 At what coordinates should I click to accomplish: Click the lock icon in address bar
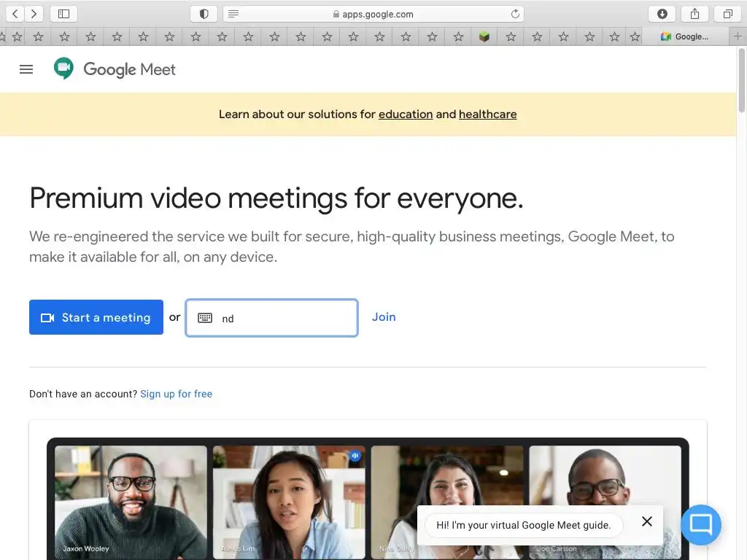(x=336, y=15)
